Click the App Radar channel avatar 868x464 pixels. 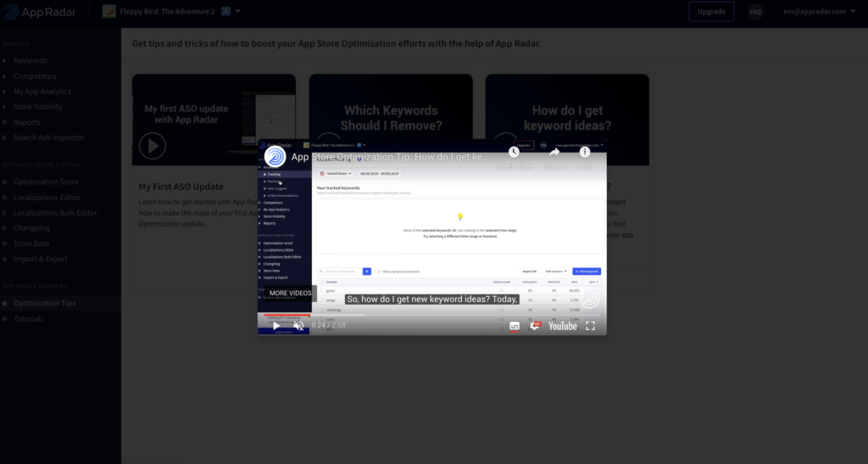[275, 157]
